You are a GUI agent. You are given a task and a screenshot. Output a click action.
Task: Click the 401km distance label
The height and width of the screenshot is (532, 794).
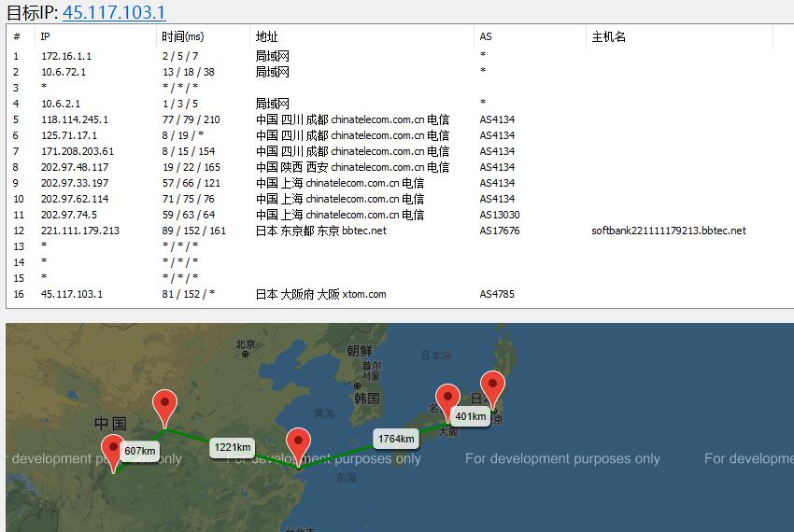coord(471,416)
